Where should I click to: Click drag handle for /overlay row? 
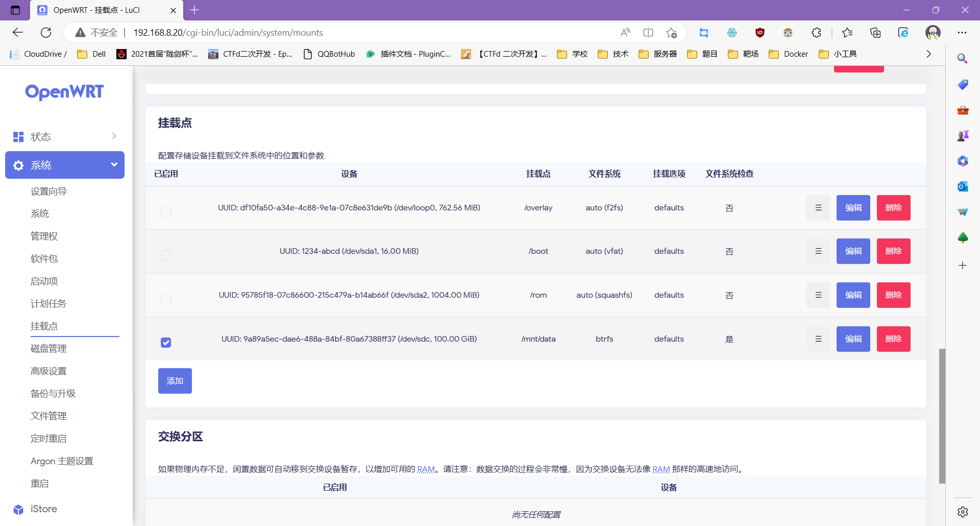818,208
